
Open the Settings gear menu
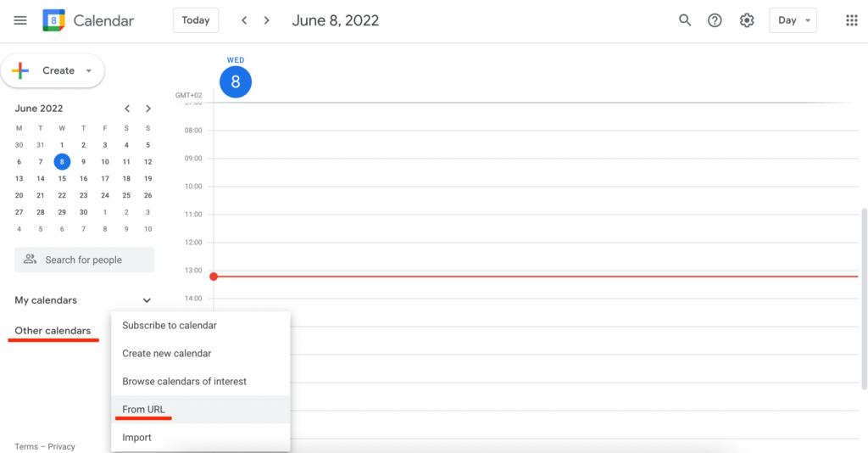pyautogui.click(x=747, y=20)
